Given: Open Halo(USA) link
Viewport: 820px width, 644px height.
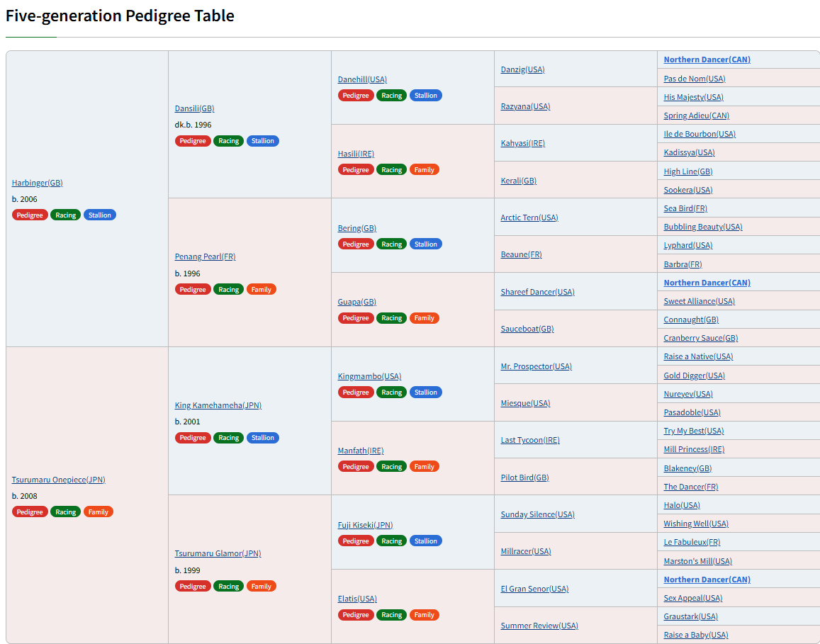Looking at the screenshot, I should (682, 505).
